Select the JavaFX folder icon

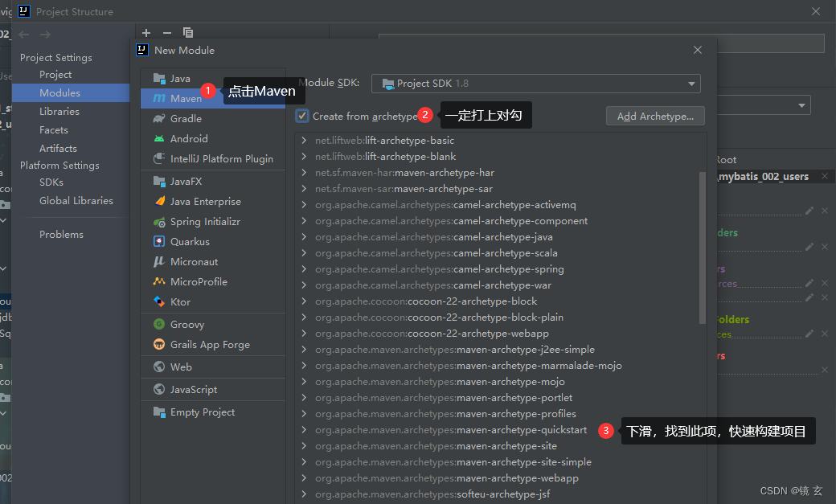(159, 182)
